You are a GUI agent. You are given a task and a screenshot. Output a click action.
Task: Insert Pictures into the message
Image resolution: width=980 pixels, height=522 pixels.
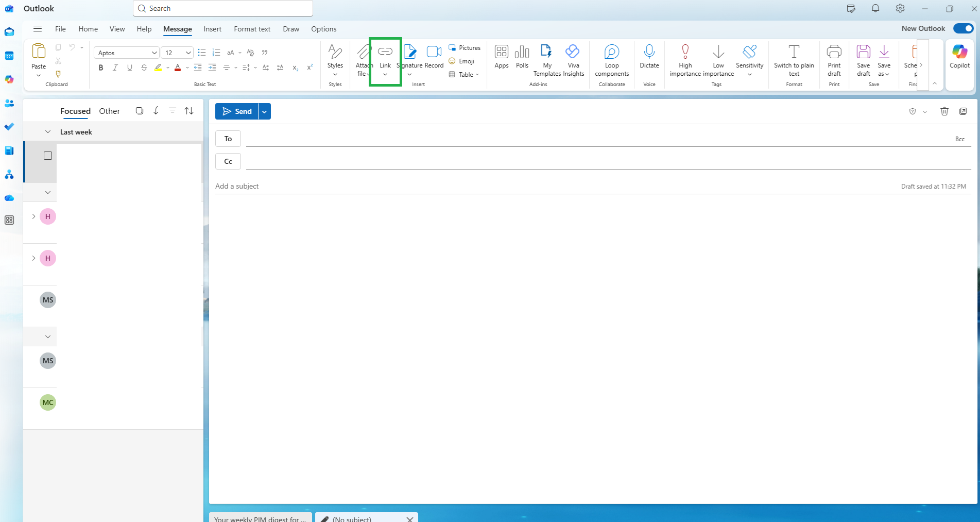pos(465,48)
